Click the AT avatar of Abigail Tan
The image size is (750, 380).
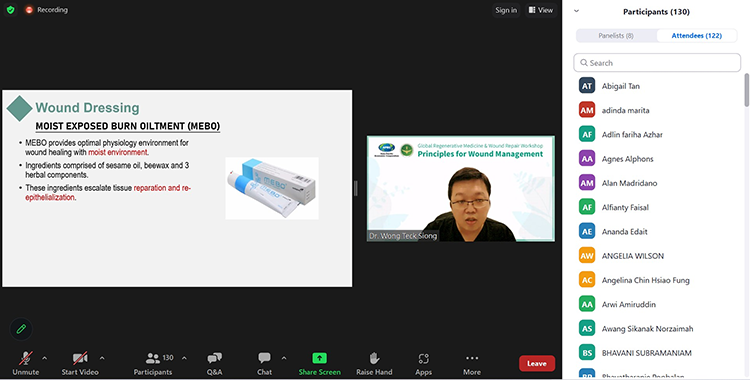(587, 86)
